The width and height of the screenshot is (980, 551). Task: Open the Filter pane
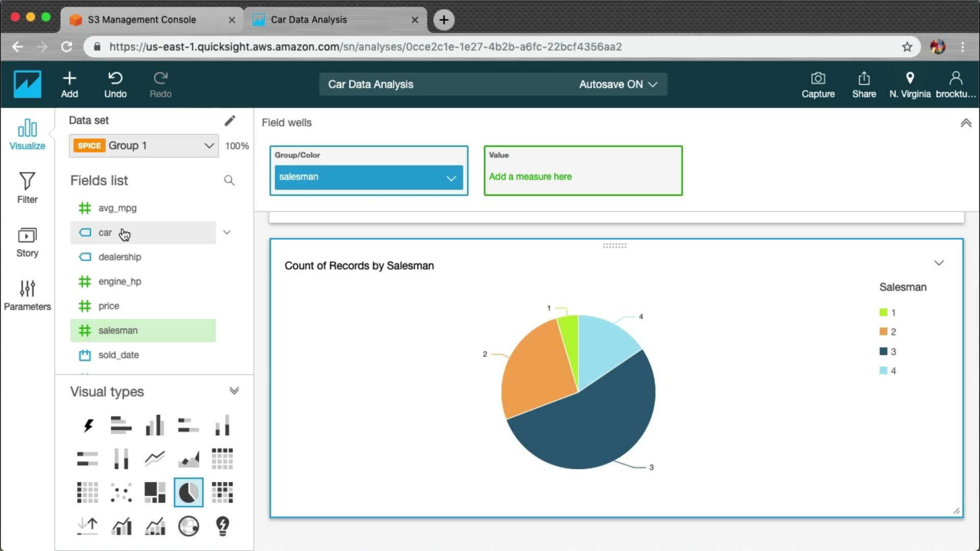click(x=27, y=188)
